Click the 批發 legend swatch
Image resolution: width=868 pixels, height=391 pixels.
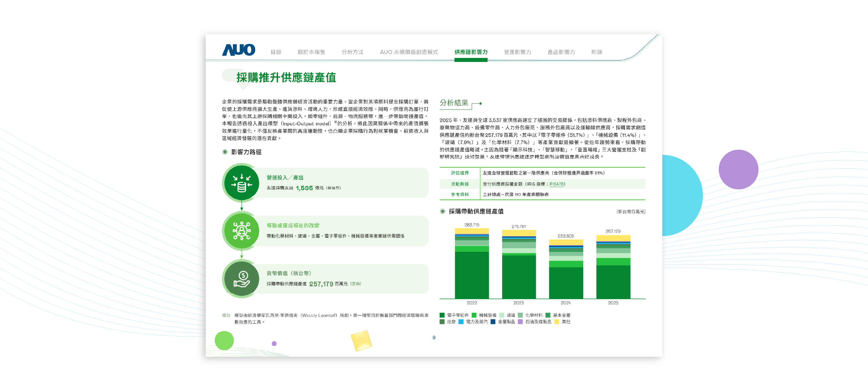(x=442, y=322)
